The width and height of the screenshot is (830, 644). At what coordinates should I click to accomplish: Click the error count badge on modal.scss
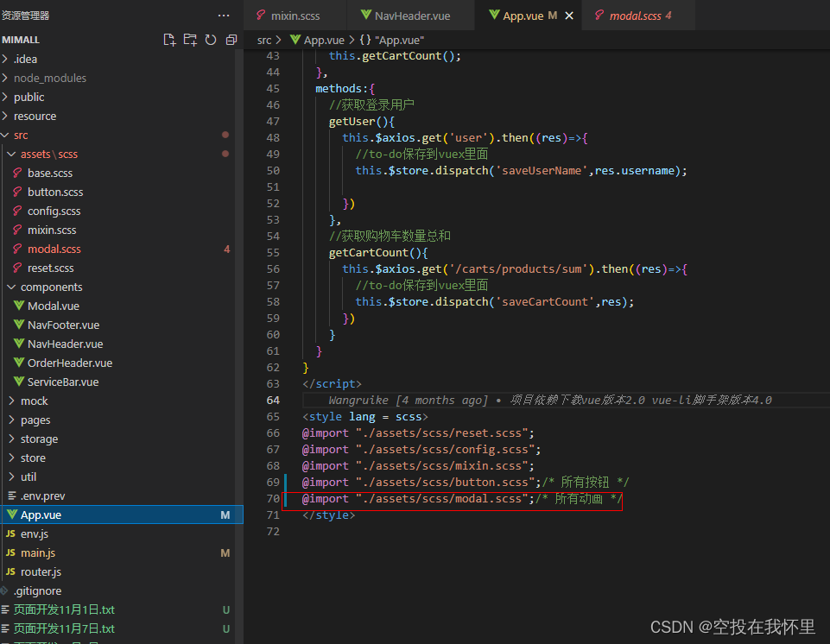[226, 249]
